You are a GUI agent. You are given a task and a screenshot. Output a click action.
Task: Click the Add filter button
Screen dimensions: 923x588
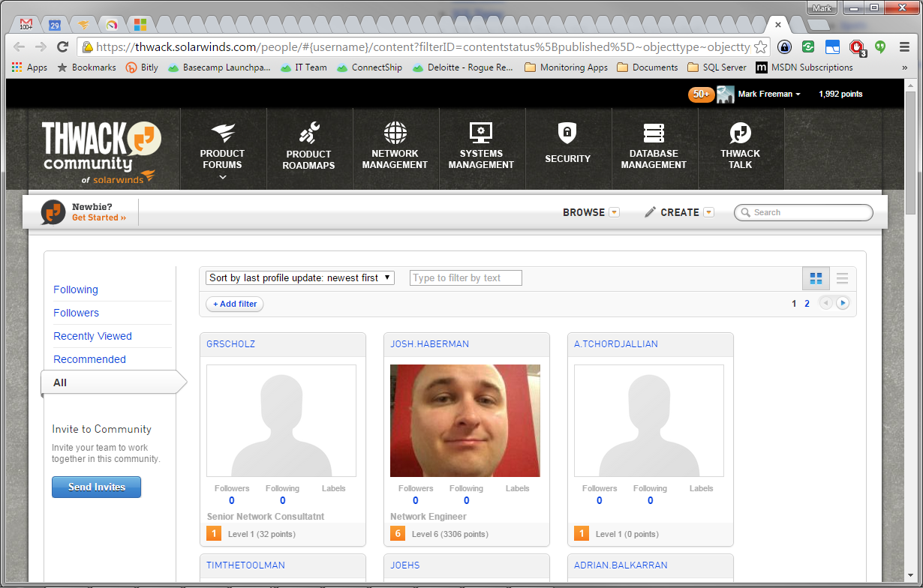pos(235,304)
